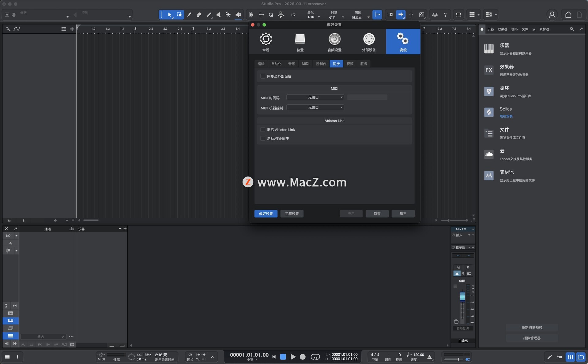588x364 pixels.
Task: Open the External Devices (外部设备) preferences page
Action: click(369, 42)
